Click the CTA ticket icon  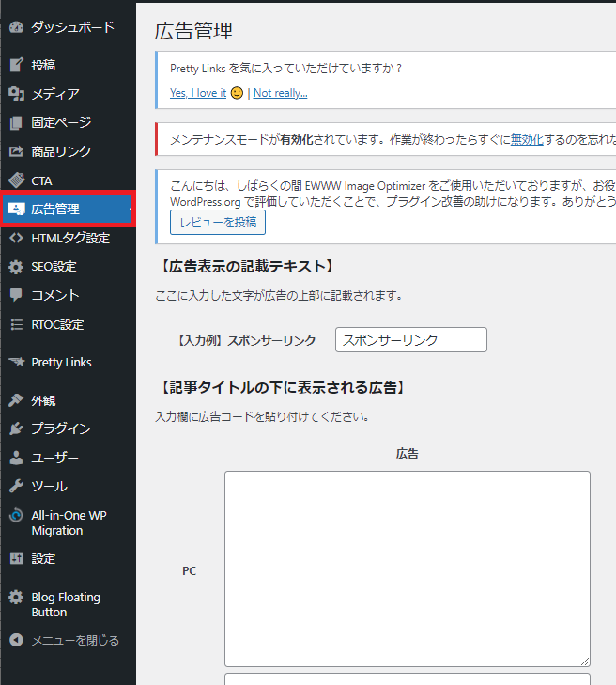pos(16,180)
